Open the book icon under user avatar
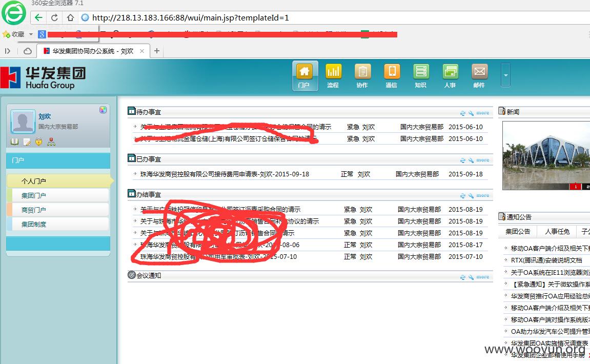Viewport: 590px width, 364px height. (x=15, y=142)
